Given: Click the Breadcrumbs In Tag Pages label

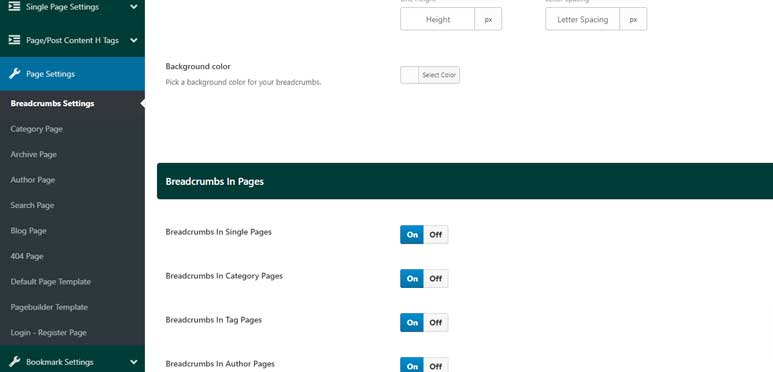Looking at the screenshot, I should (x=213, y=320).
